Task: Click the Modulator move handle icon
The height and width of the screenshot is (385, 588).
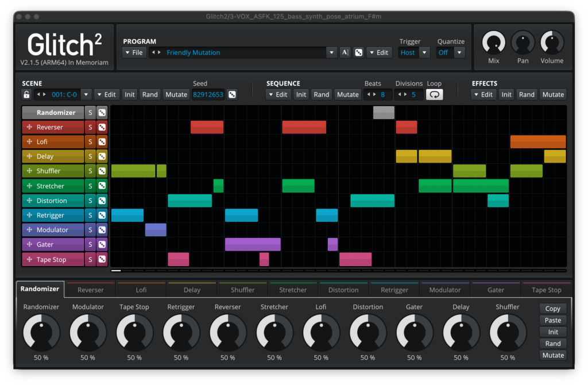Action: click(x=30, y=230)
